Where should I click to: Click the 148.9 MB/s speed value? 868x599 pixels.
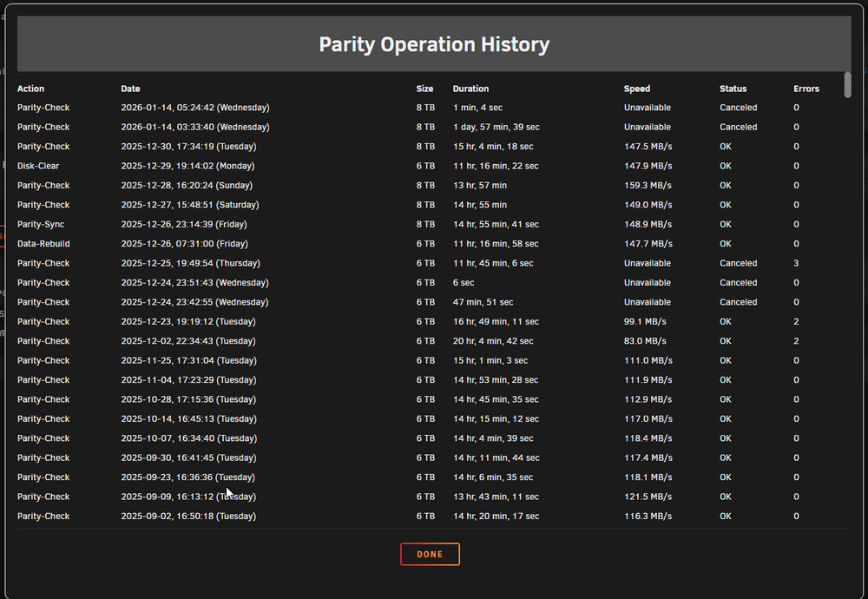pyautogui.click(x=648, y=224)
